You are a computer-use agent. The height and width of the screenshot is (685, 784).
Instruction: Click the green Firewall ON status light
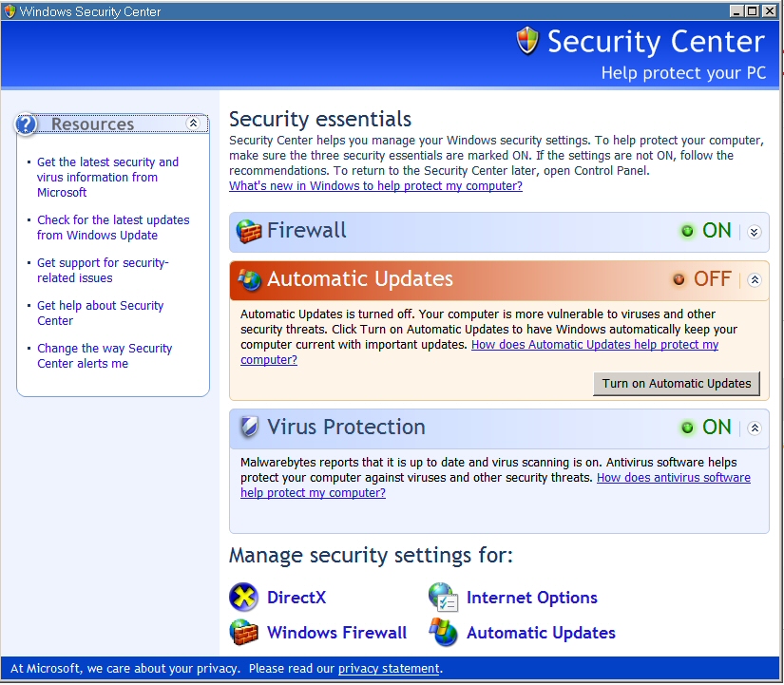click(687, 231)
